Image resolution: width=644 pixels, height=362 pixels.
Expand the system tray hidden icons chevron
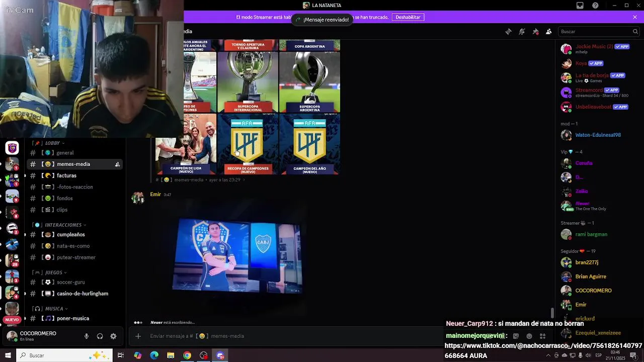click(x=548, y=355)
